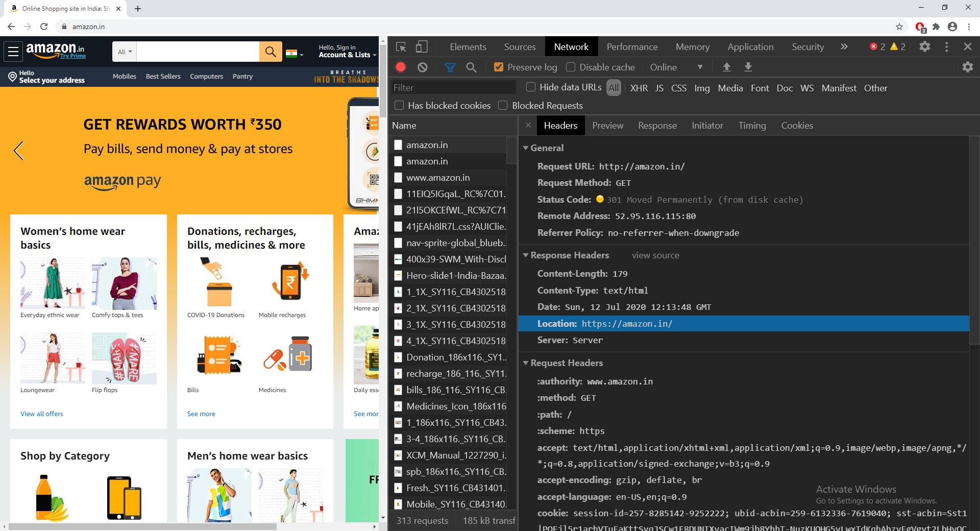This screenshot has height=531, width=980.
Task: Close the DevTools panel
Action: pos(967,46)
